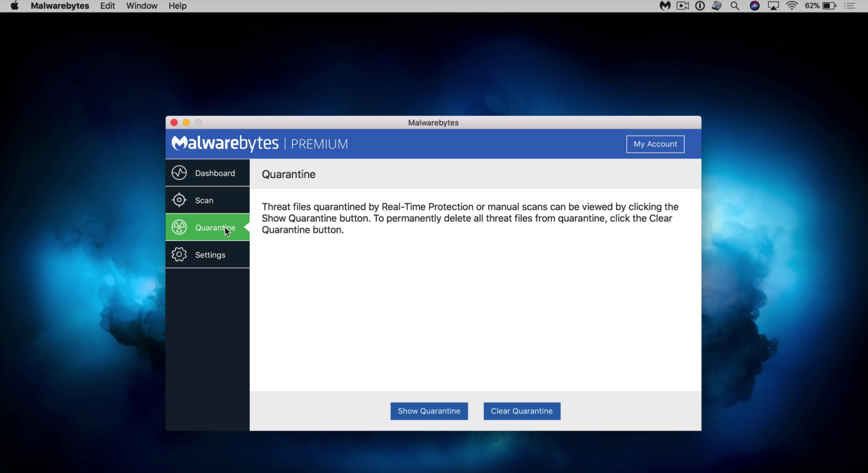The height and width of the screenshot is (473, 868).
Task: Click the Scan target icon in sidebar
Action: pyautogui.click(x=179, y=200)
